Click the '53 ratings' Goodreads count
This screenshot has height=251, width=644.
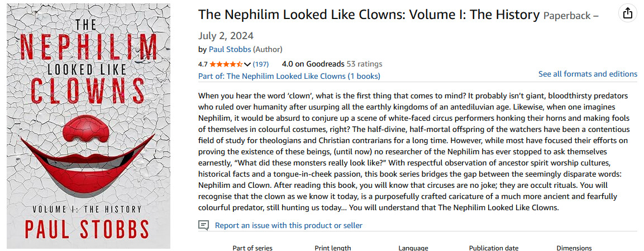[364, 64]
